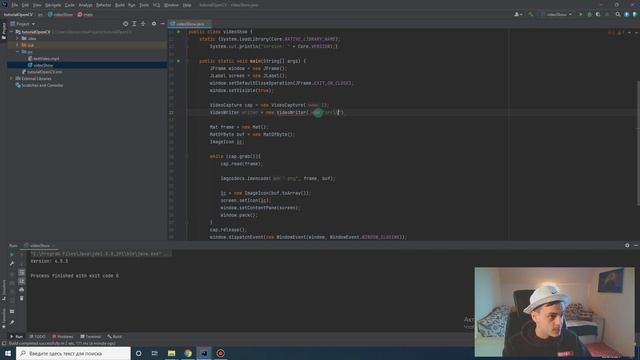Screen dimensions: 640x360
Task: Open the Build menu
Action: coord(120,5)
